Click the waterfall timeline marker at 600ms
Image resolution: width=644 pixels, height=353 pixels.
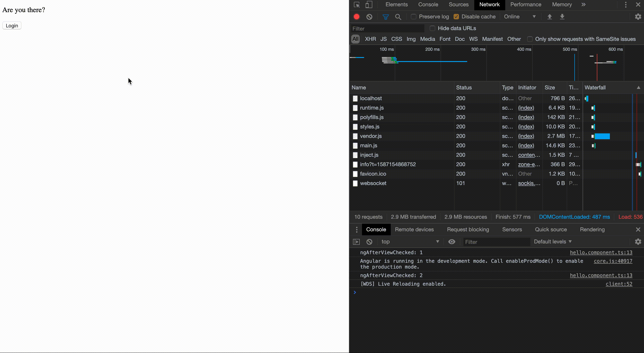pyautogui.click(x=615, y=49)
